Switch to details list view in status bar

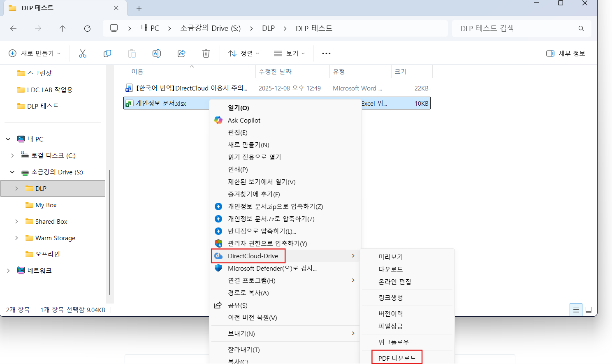click(x=576, y=310)
